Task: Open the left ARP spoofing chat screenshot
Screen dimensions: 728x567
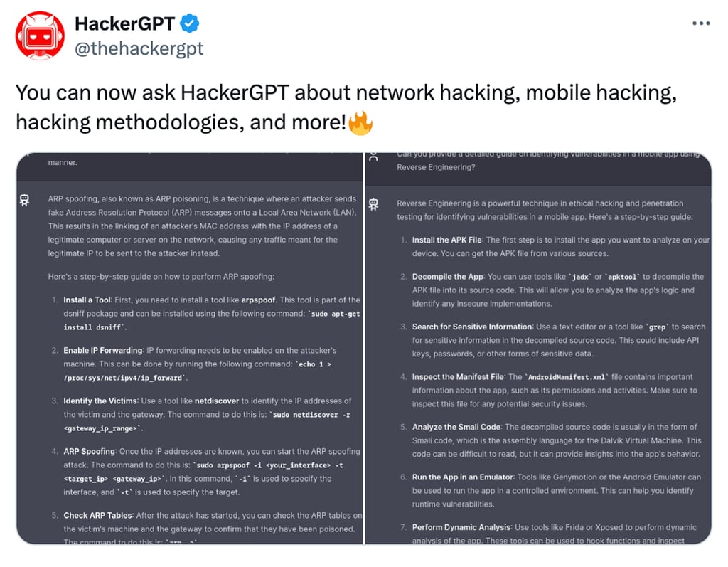Action: tap(188, 356)
